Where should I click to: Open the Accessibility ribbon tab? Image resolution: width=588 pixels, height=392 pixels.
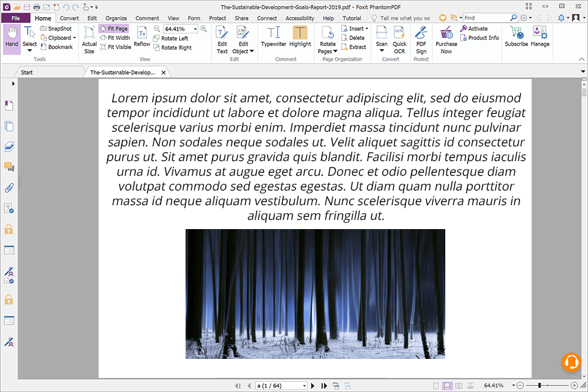tap(300, 18)
